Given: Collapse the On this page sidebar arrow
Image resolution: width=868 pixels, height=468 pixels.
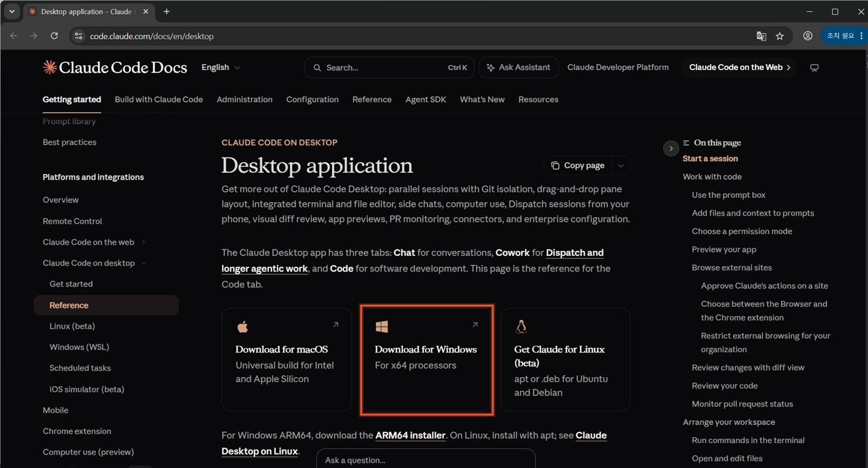Looking at the screenshot, I should [x=671, y=148].
